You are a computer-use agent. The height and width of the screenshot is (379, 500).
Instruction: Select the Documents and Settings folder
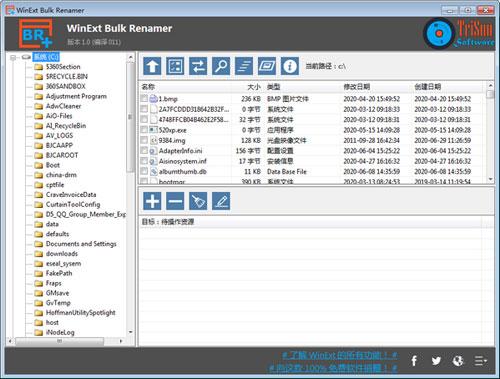81,244
